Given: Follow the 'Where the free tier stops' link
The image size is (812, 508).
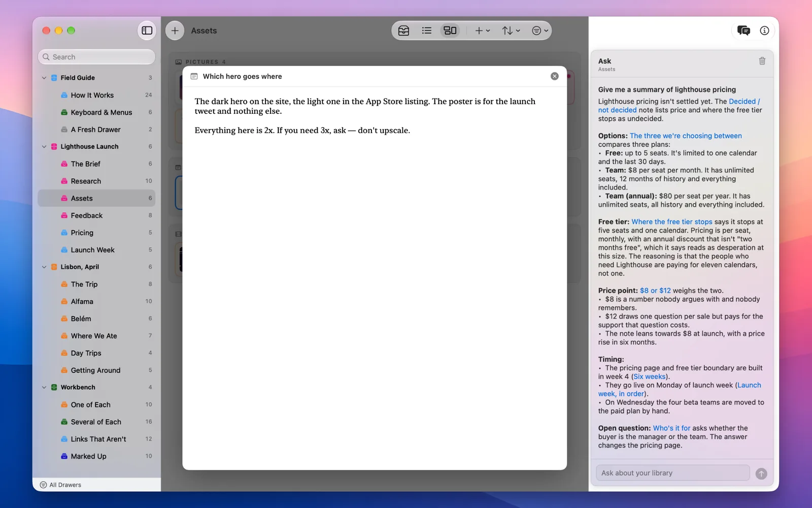Looking at the screenshot, I should 671,221.
